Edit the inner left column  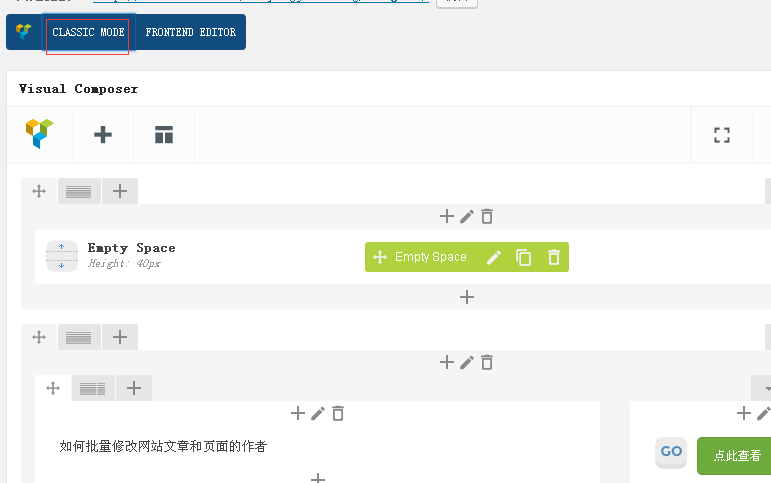point(318,413)
